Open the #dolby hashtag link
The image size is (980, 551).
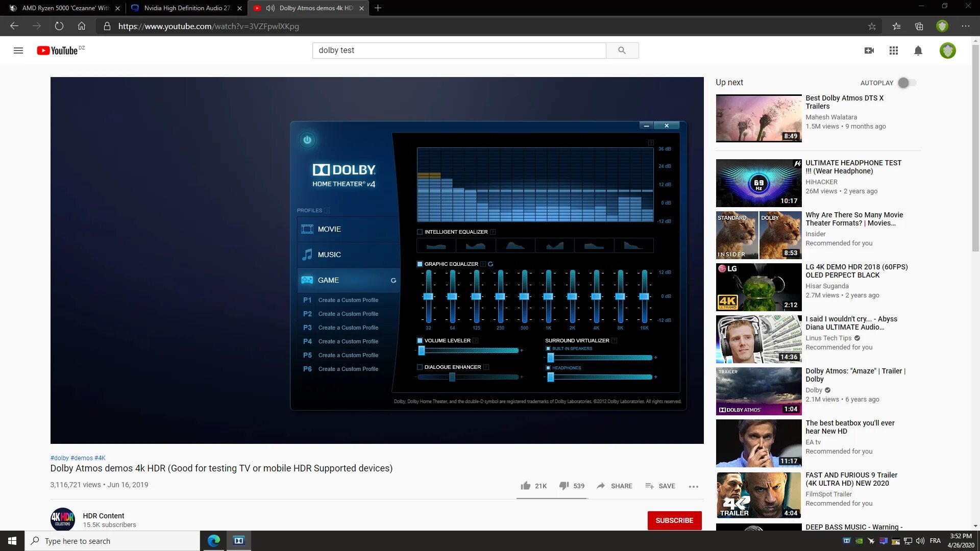coord(59,458)
